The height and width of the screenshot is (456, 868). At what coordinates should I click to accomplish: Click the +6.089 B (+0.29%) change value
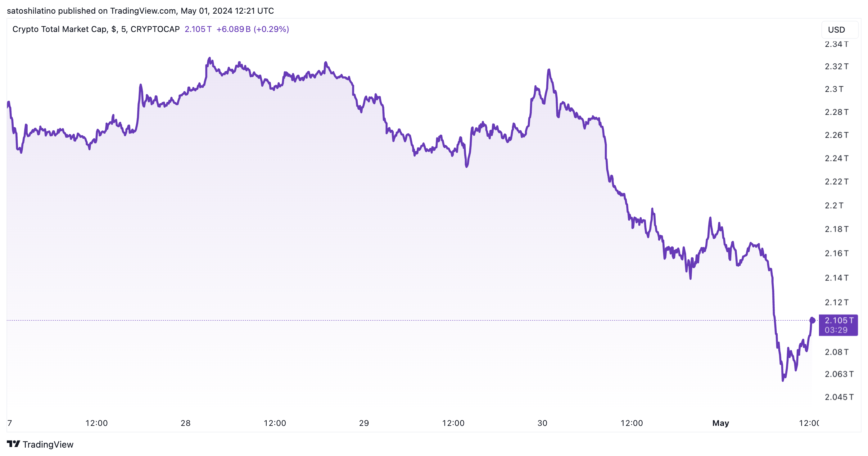pos(252,29)
